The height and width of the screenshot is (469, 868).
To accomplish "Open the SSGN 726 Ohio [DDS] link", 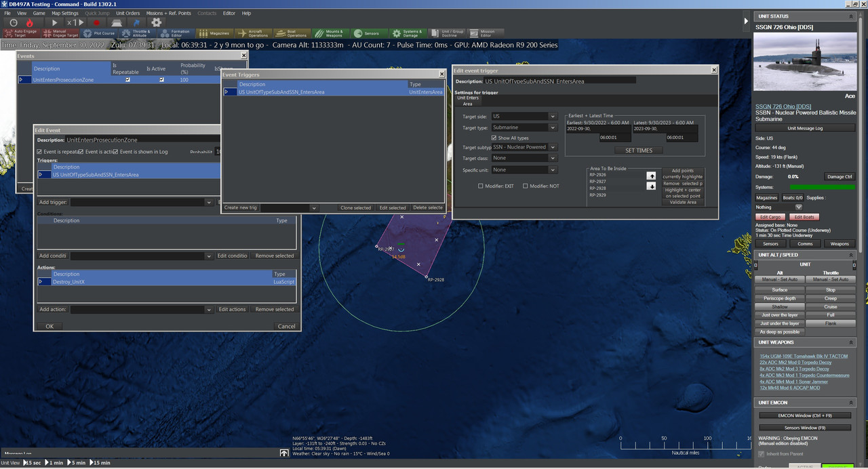I will coord(783,106).
